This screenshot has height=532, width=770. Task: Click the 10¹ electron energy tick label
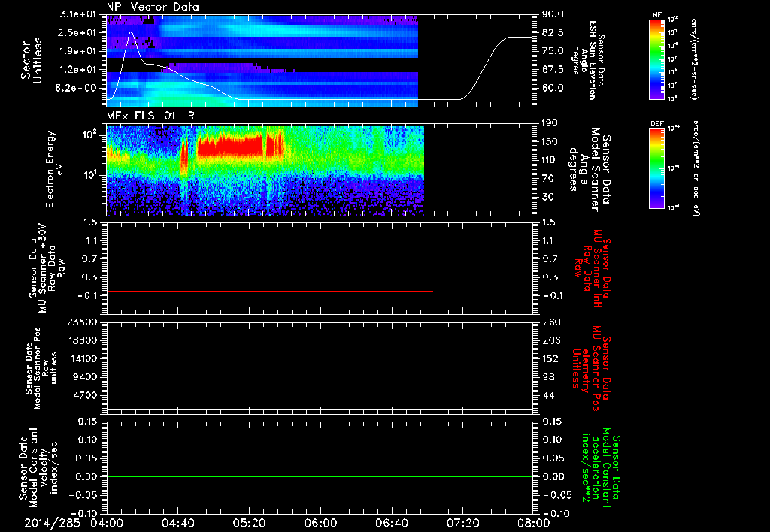click(89, 175)
